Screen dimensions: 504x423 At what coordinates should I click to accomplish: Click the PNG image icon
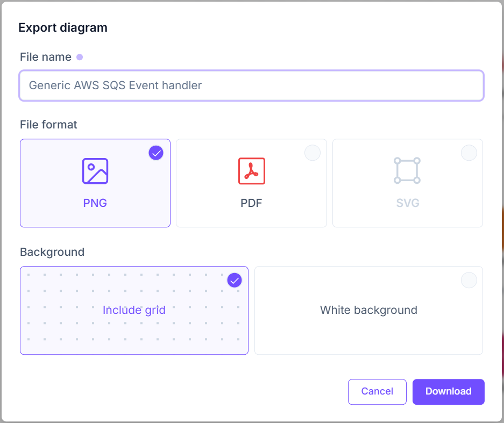(95, 171)
